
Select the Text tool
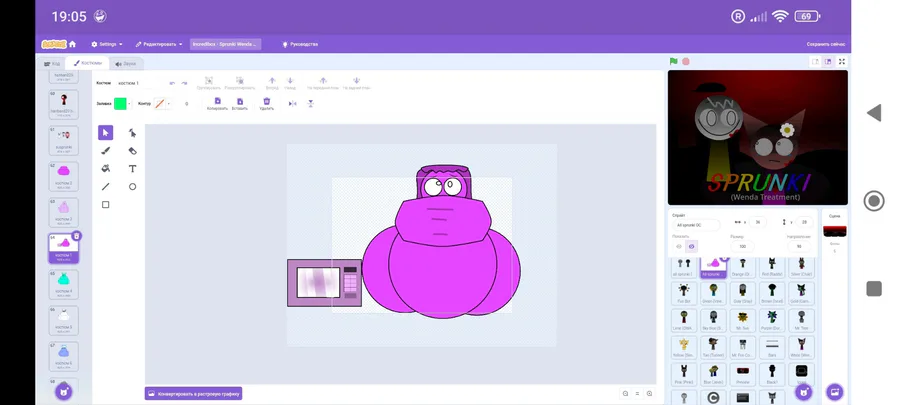pos(133,169)
